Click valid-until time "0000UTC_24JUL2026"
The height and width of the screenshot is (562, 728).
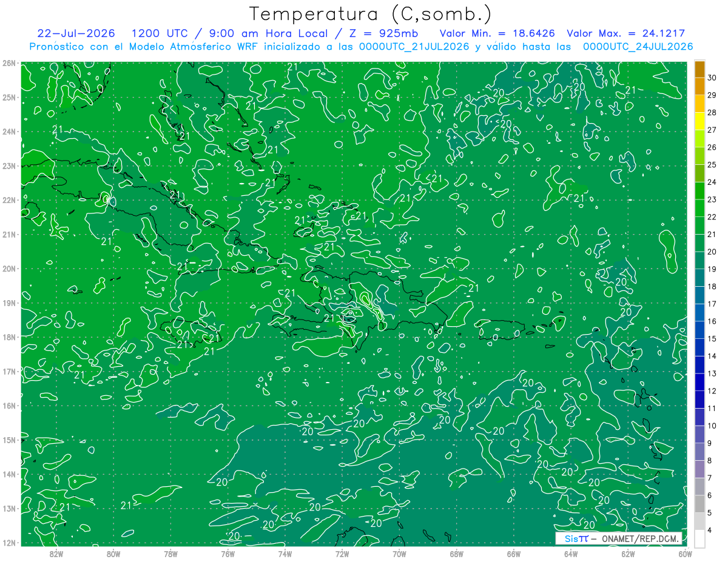click(638, 47)
